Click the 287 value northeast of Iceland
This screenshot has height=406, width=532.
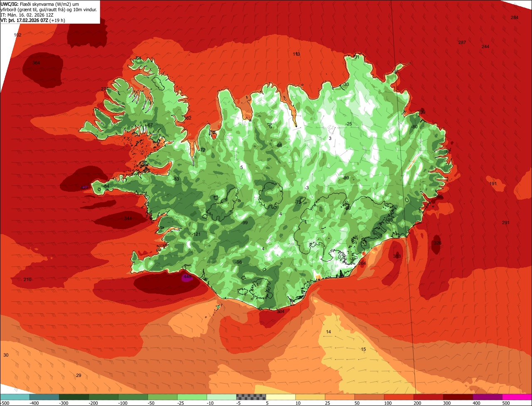click(x=462, y=43)
